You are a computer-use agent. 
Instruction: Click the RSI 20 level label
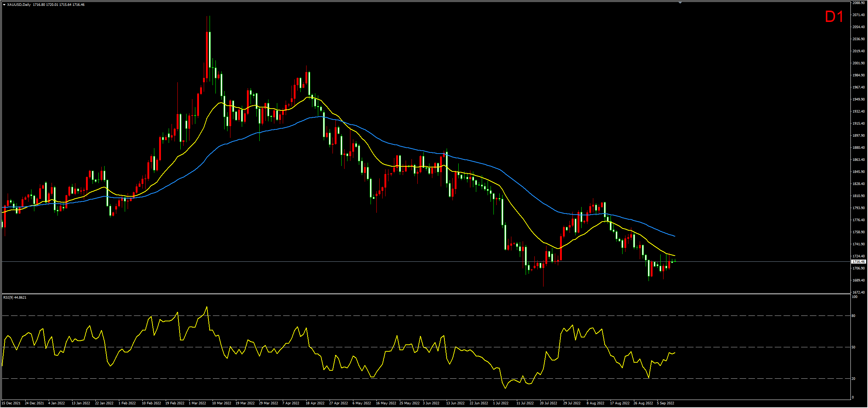pos(853,379)
